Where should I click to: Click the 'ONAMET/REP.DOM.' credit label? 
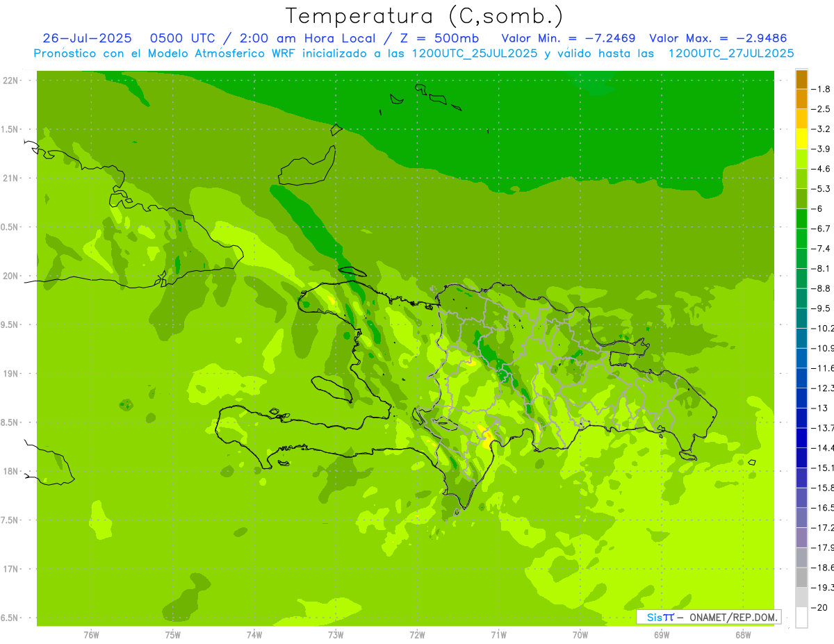click(x=734, y=617)
